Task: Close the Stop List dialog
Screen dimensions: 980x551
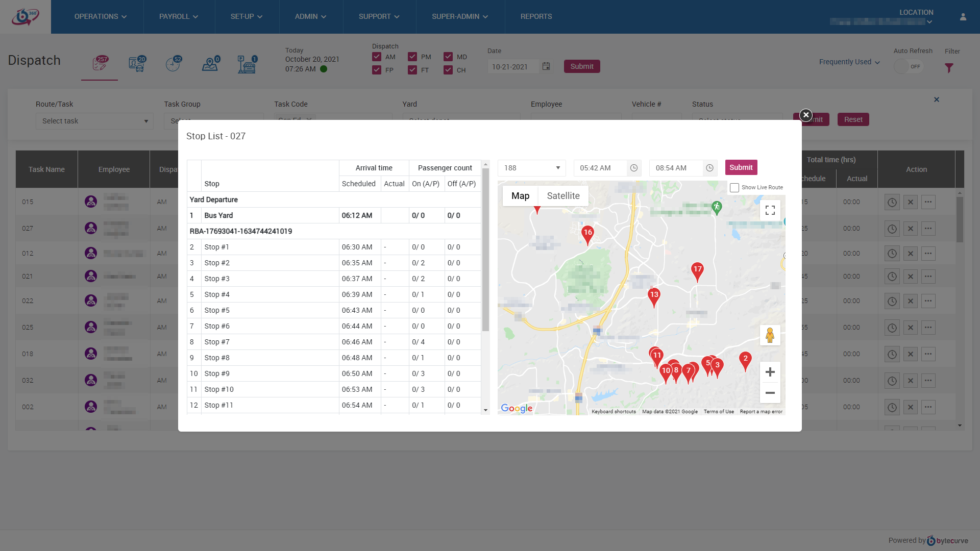Action: (x=805, y=115)
